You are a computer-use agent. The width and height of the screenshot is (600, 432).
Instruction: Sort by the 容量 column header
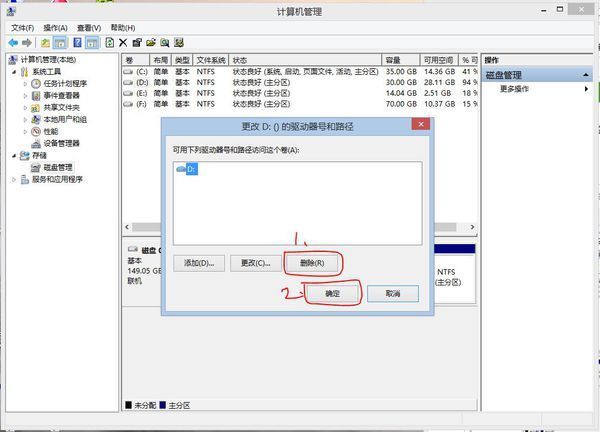click(401, 60)
